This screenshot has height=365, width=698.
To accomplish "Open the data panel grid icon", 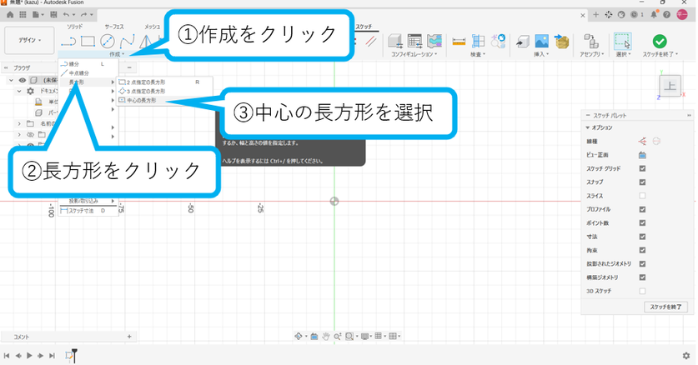I will pos(22,15).
